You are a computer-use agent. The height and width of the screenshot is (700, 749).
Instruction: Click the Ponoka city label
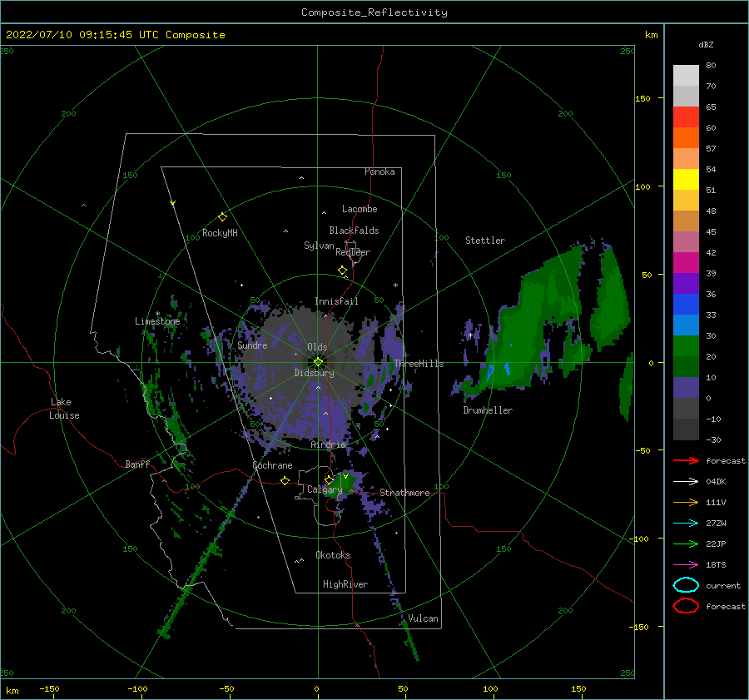tap(379, 171)
